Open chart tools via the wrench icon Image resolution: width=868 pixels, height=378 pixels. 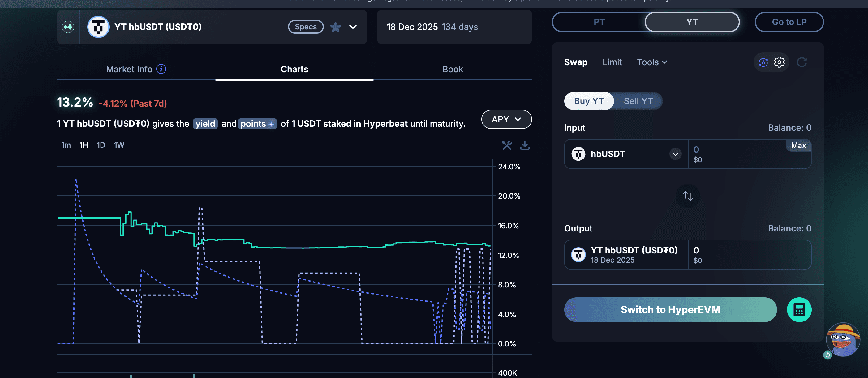(506, 145)
